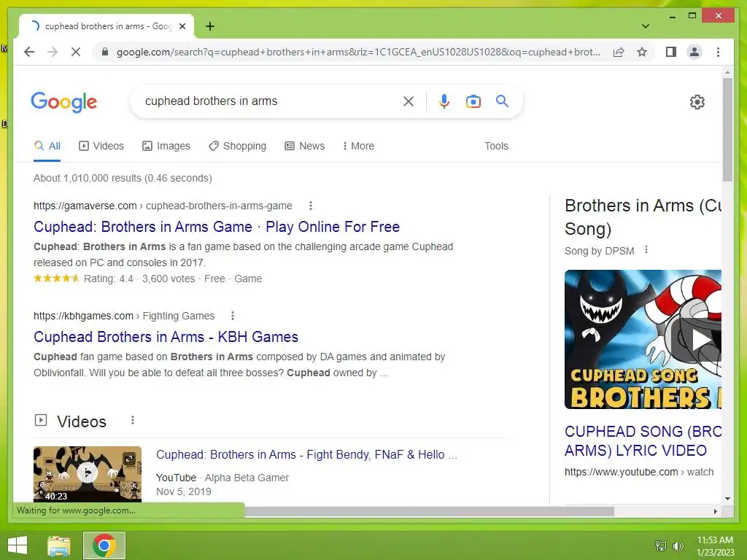Click the forward navigation arrow

(x=53, y=52)
